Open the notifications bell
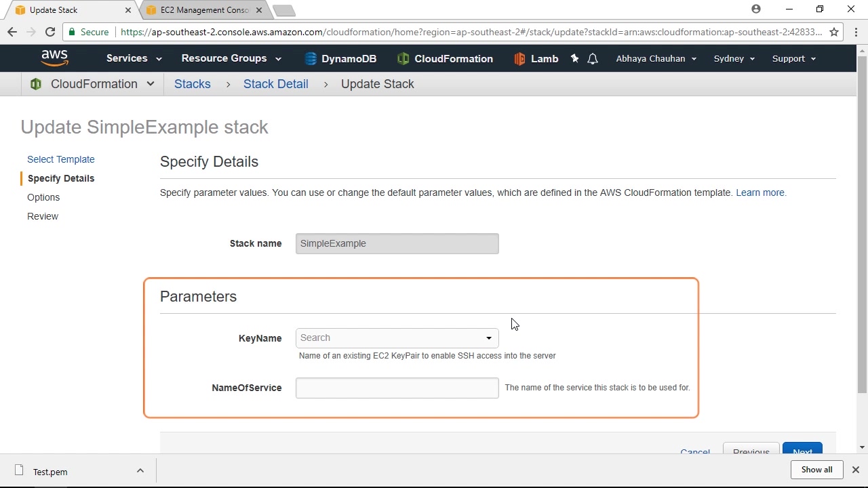The width and height of the screenshot is (868, 488). click(593, 59)
